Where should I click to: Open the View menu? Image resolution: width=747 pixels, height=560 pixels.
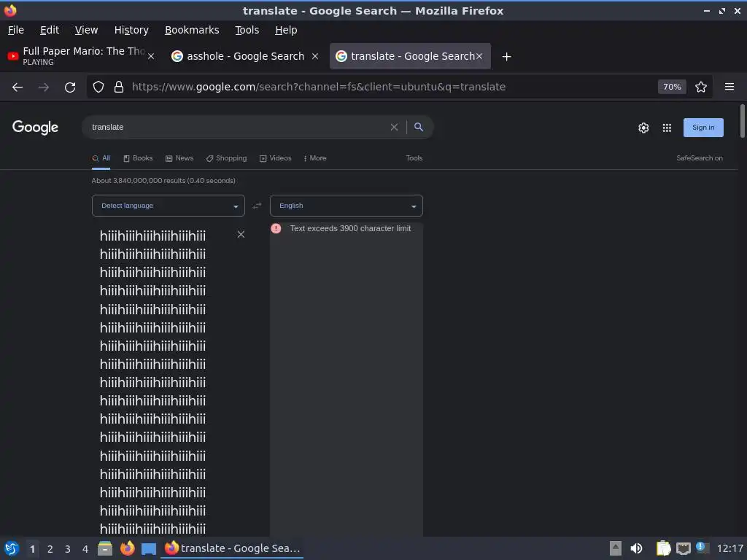pos(86,30)
